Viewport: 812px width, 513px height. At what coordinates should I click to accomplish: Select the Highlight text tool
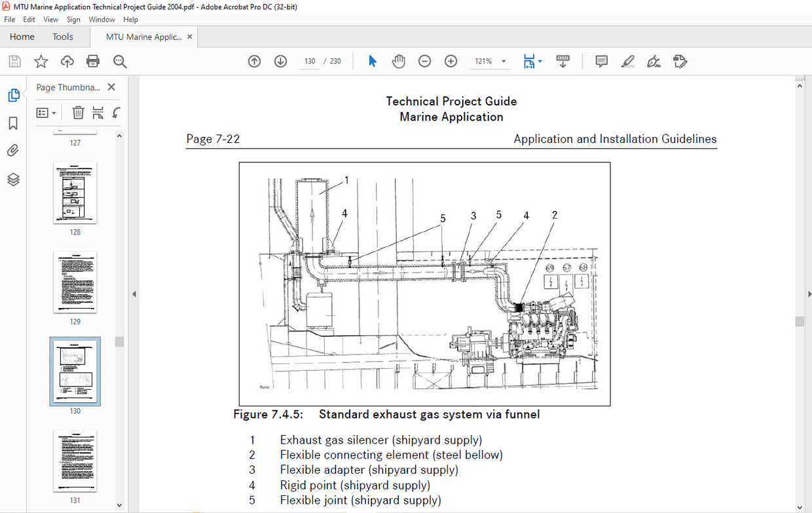coord(627,61)
